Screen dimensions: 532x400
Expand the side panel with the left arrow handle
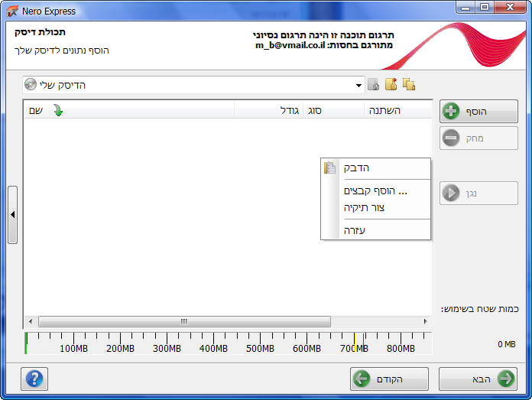tap(12, 215)
